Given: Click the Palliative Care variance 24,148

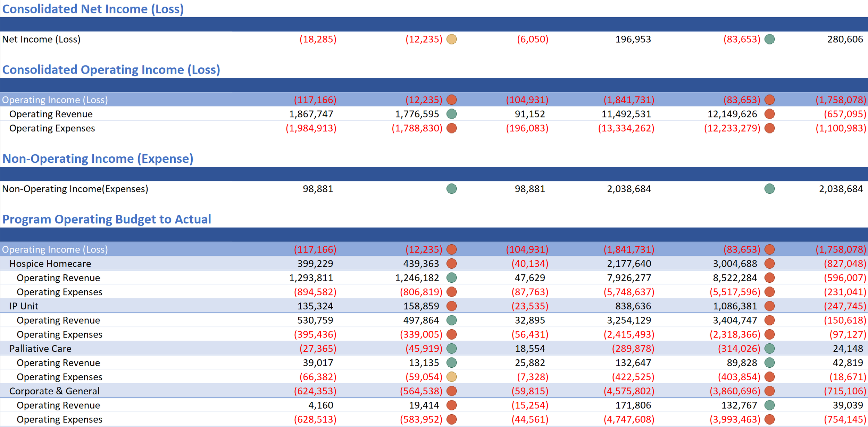Looking at the screenshot, I should [848, 349].
